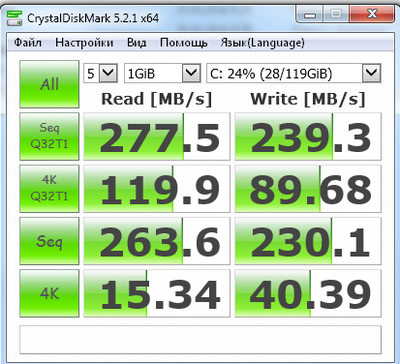
Task: Expand the 1GiB test size dropdown
Action: click(162, 73)
